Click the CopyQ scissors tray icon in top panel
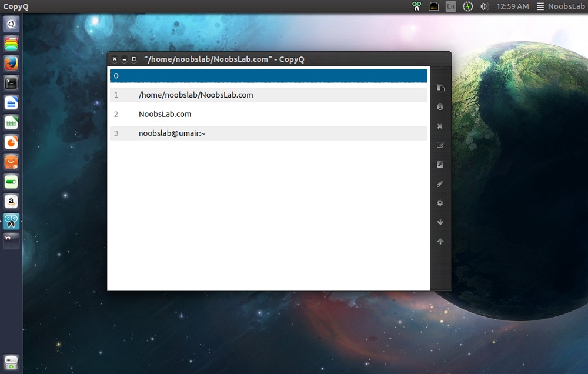 click(x=417, y=6)
